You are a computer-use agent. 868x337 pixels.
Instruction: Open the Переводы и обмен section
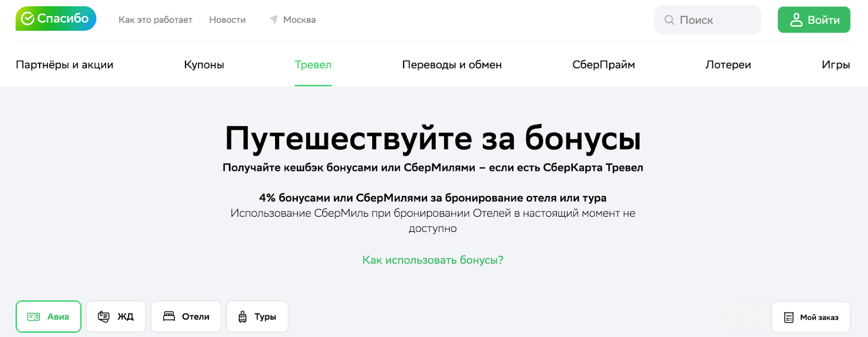(452, 64)
